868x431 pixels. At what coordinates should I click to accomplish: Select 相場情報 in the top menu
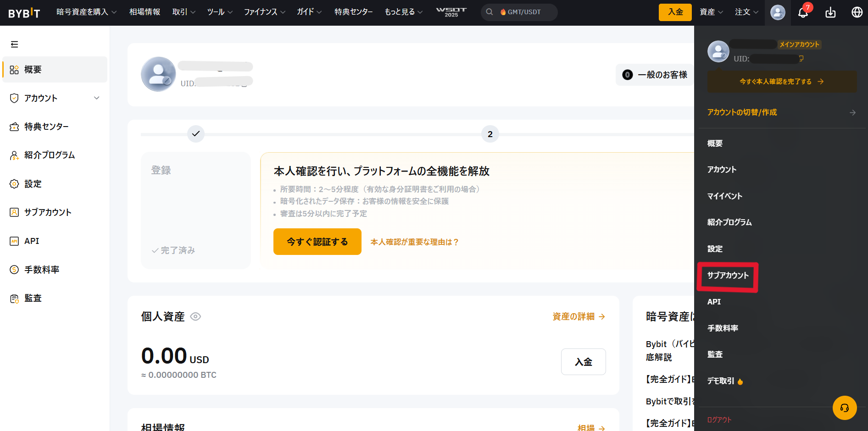point(145,12)
